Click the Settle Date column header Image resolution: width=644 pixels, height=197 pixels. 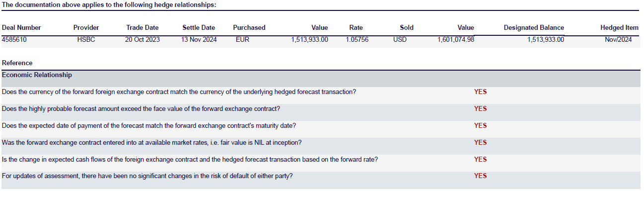199,28
